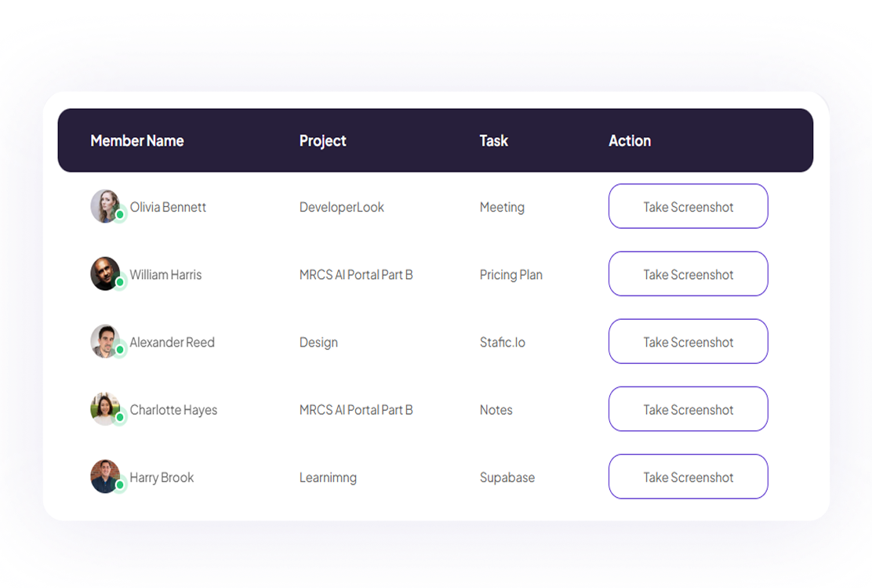Click Olivia Bennett's profile avatar
The height and width of the screenshot is (588, 872).
pos(105,206)
